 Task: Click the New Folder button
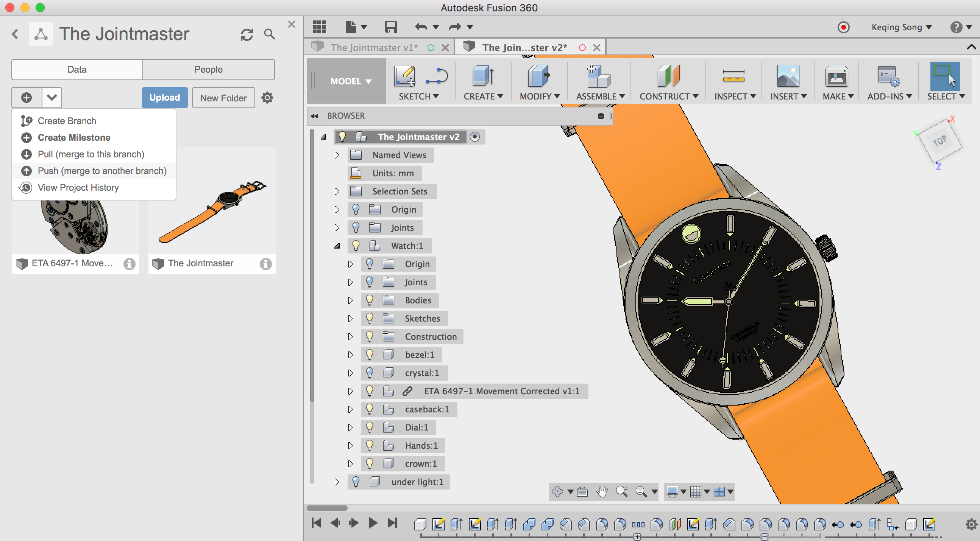coord(223,98)
